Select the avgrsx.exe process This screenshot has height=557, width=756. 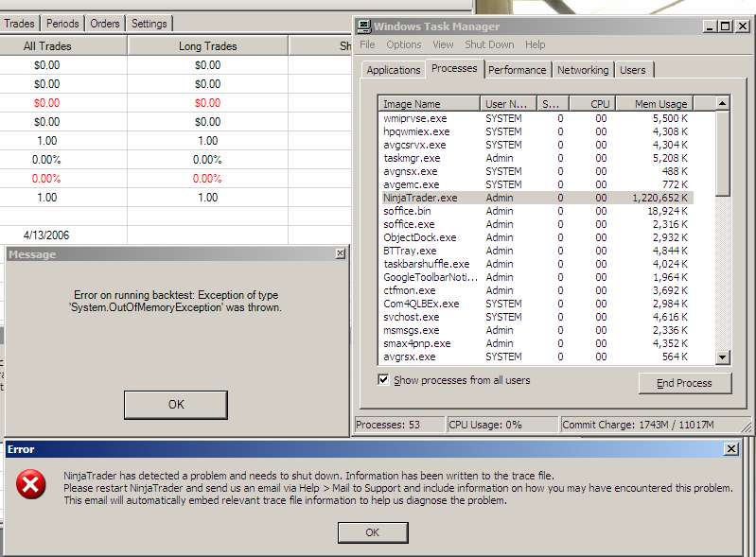[536, 357]
